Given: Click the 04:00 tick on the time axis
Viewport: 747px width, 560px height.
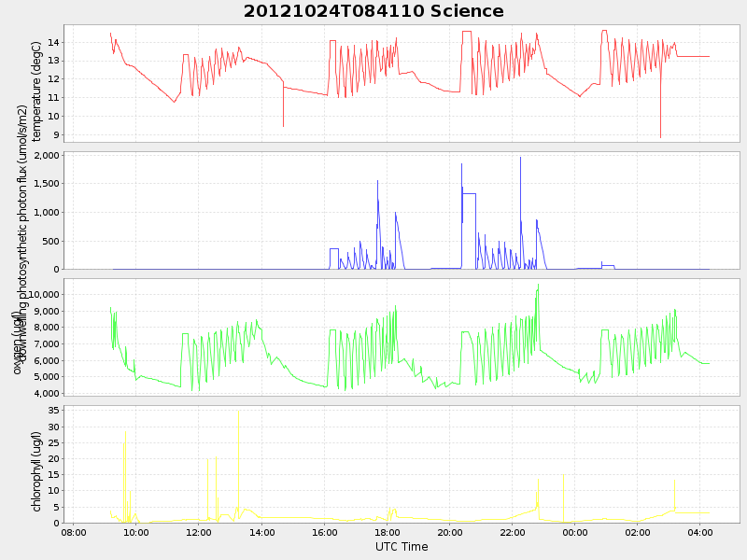Looking at the screenshot, I should [699, 533].
